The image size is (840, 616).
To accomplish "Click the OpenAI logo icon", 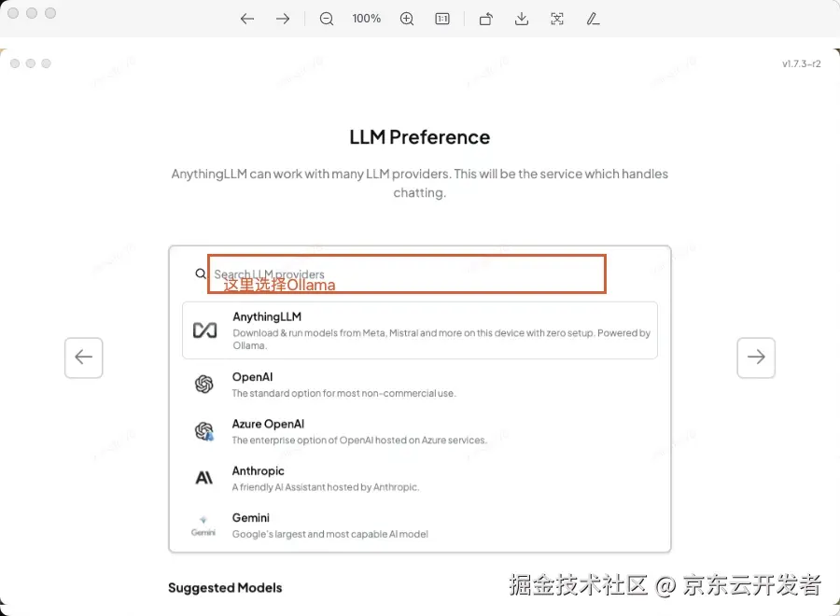I will (204, 384).
